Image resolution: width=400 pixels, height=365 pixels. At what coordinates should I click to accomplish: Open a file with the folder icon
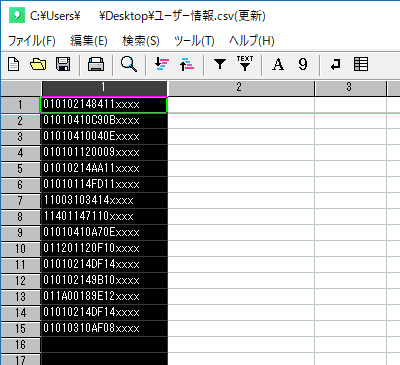click(38, 64)
